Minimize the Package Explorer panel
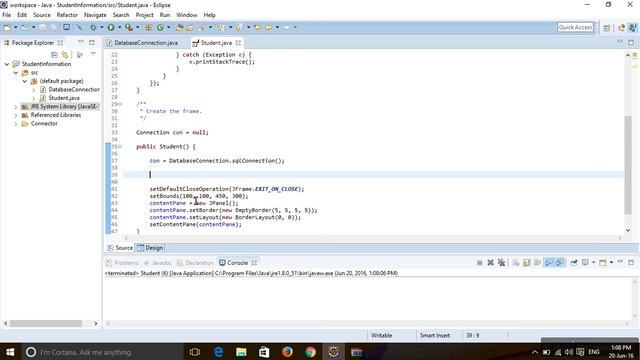The image size is (640, 360). pyautogui.click(x=81, y=42)
